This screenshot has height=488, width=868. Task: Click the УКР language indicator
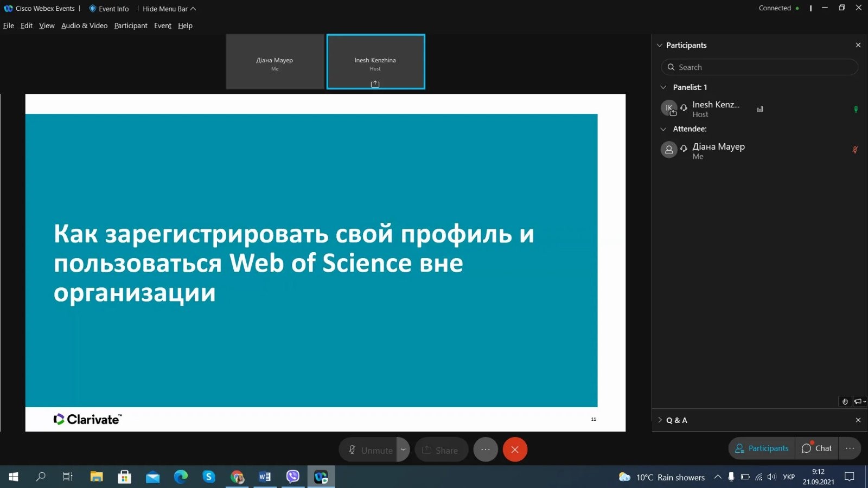pyautogui.click(x=789, y=477)
